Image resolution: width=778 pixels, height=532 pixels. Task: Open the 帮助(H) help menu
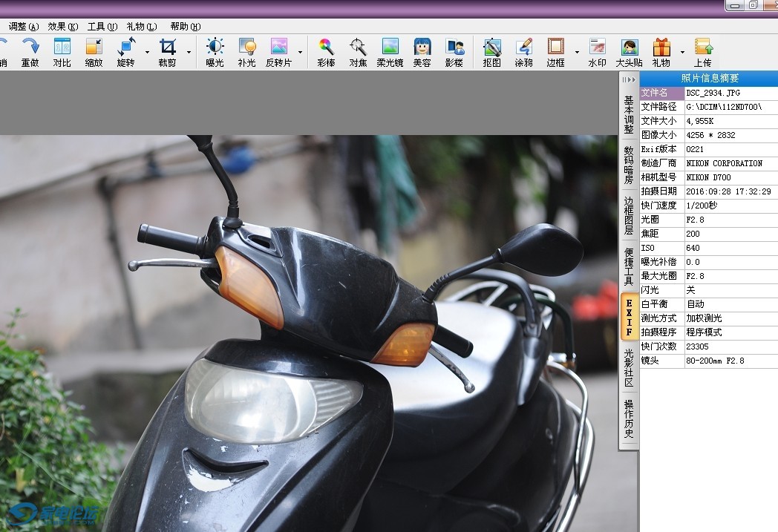pyautogui.click(x=185, y=27)
